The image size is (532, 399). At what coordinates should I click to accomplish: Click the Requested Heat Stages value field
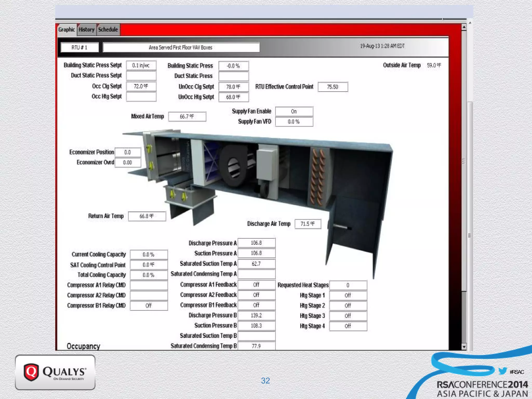(348, 285)
